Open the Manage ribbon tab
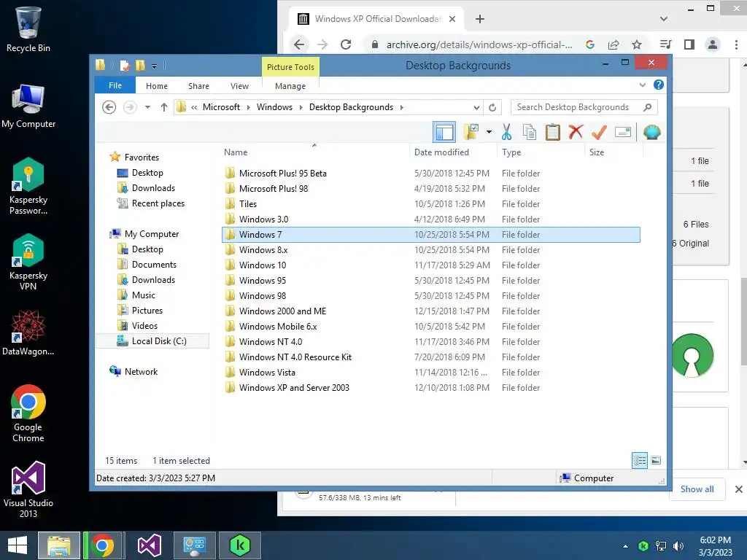Viewport: 747px width, 560px height. (290, 86)
